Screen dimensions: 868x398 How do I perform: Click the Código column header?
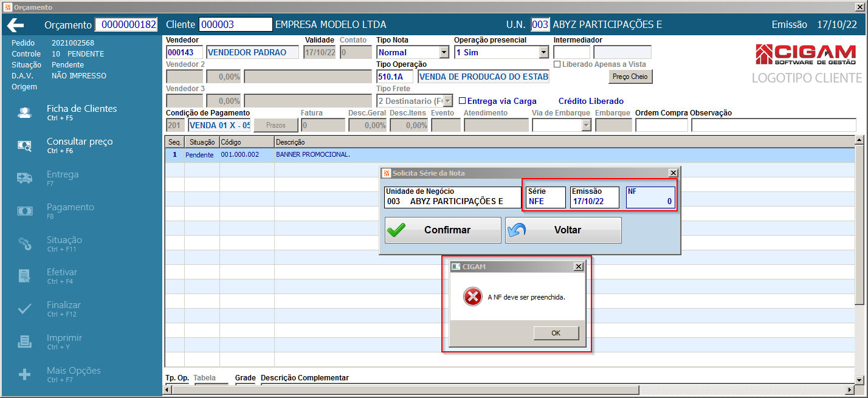246,142
